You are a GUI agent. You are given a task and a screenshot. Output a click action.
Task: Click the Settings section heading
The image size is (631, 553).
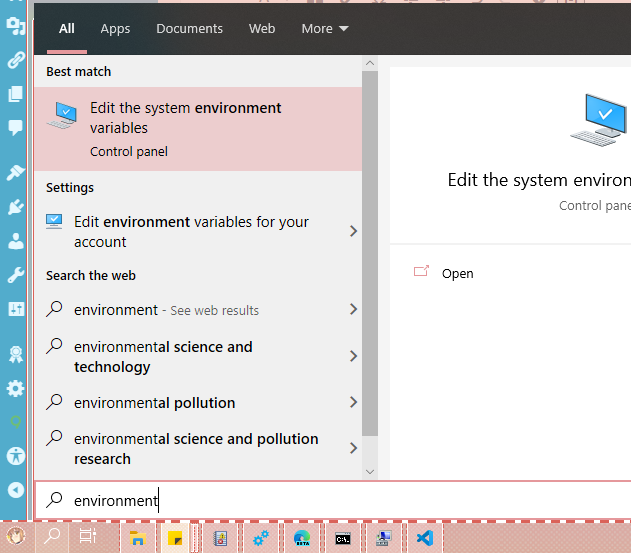tap(70, 188)
